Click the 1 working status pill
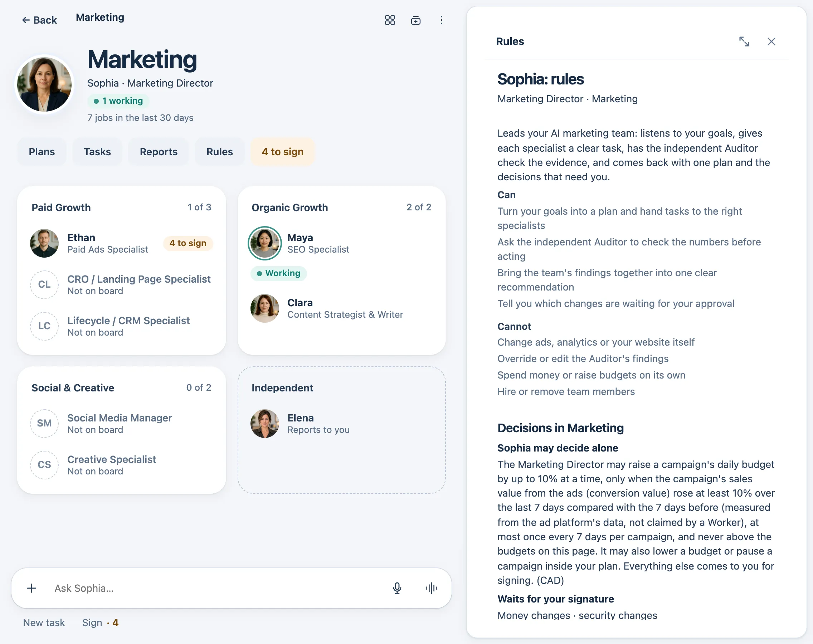Image resolution: width=813 pixels, height=644 pixels. 118,101
